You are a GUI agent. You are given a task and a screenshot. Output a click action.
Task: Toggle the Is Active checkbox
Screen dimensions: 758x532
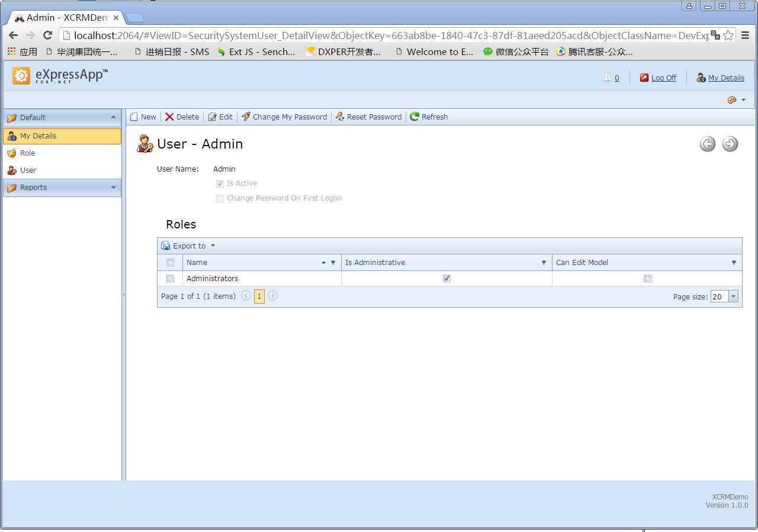(220, 183)
